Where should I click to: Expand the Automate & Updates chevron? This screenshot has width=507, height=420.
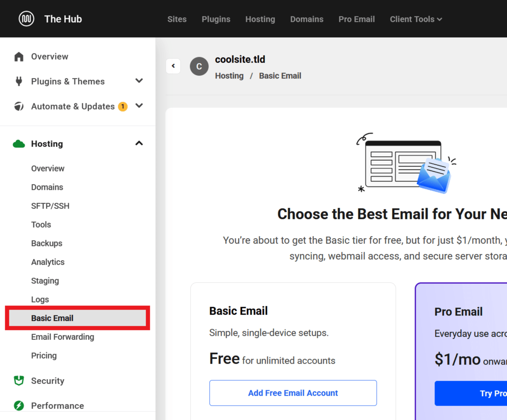tap(139, 106)
